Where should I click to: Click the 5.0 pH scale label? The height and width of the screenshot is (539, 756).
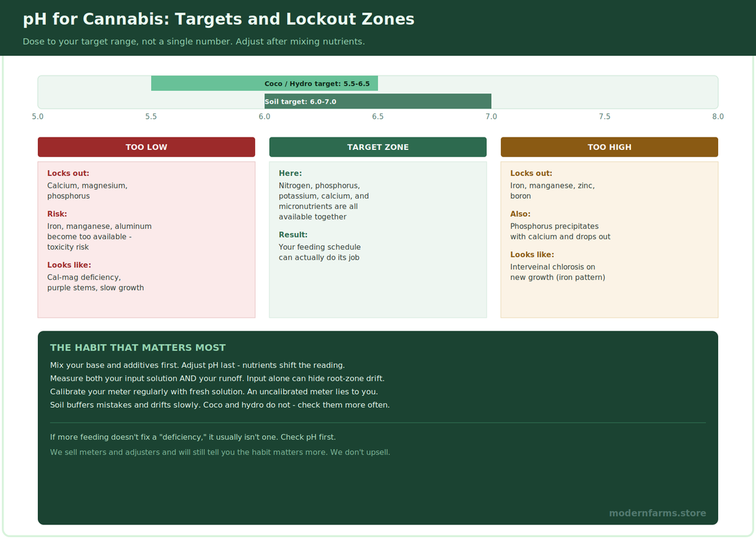point(38,117)
